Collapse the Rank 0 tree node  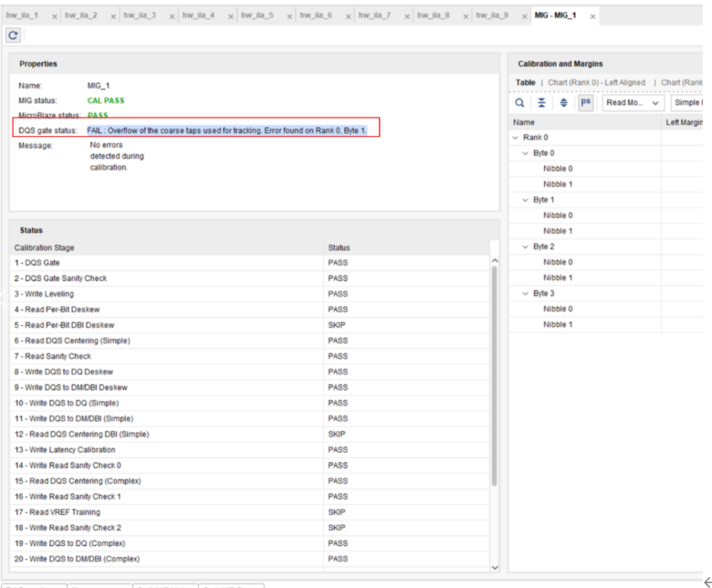pyautogui.click(x=516, y=138)
